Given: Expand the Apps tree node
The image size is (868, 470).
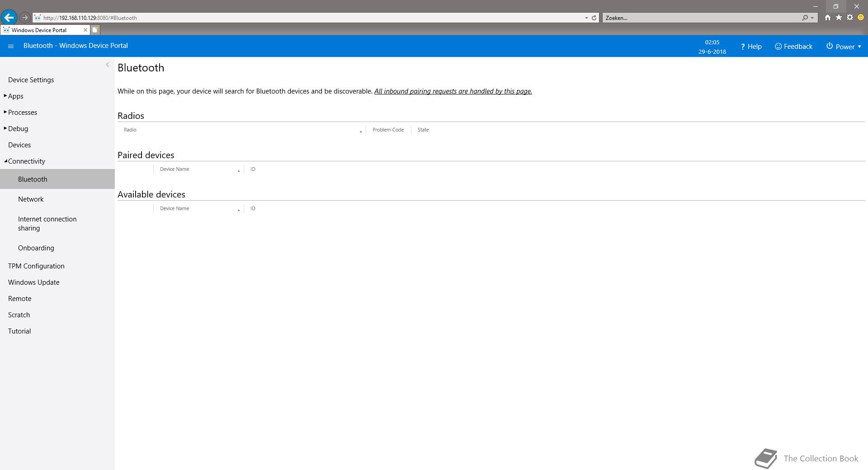Looking at the screenshot, I should pos(5,96).
